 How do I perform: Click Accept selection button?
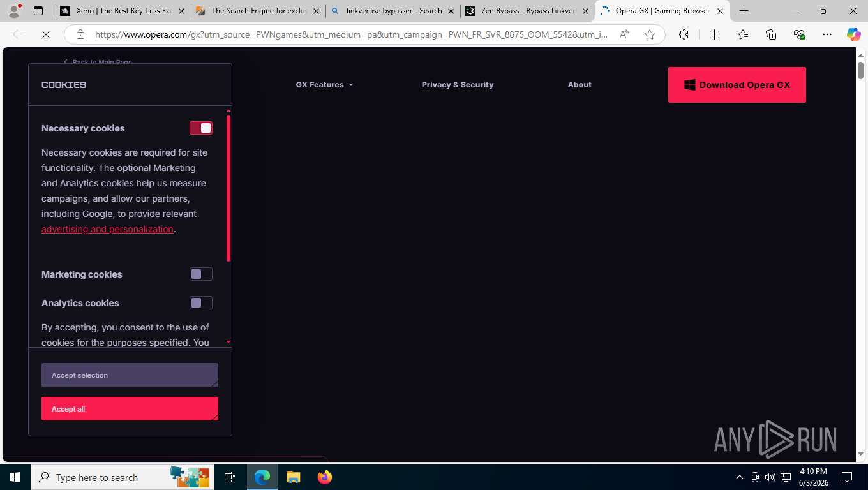130,375
